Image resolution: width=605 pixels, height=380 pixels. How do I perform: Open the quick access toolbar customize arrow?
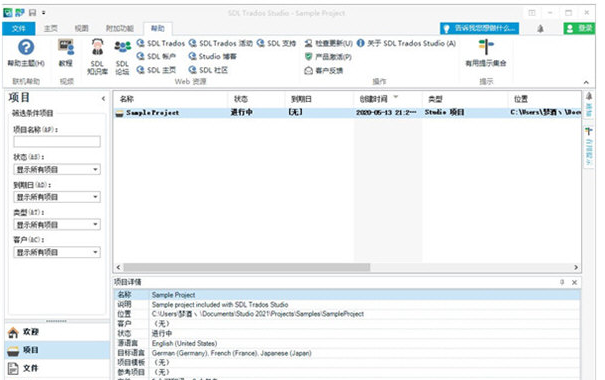click(44, 13)
